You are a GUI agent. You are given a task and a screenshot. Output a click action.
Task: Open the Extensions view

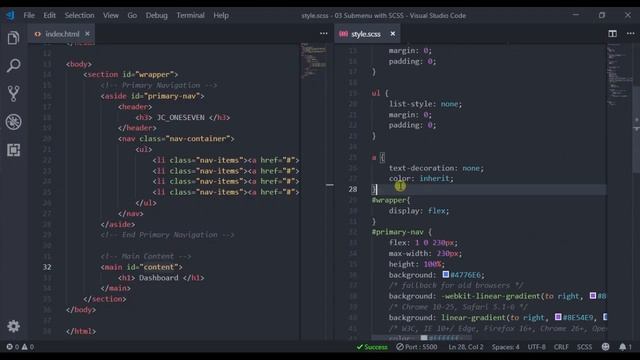tap(13, 150)
